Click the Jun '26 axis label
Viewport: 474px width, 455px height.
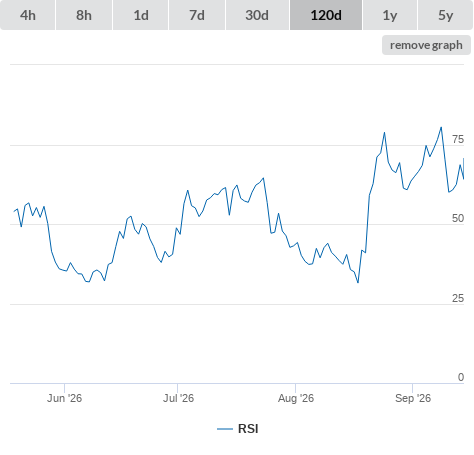pos(64,398)
